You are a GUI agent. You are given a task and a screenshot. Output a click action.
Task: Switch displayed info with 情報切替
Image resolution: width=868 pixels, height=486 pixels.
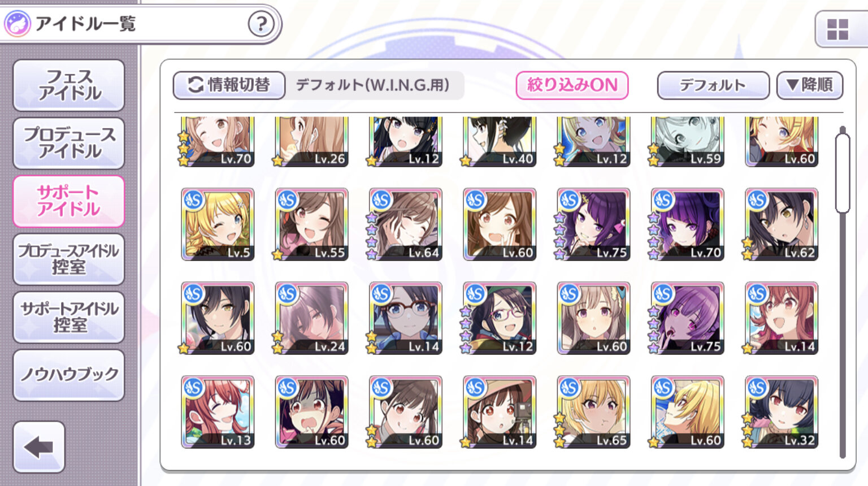(x=229, y=85)
